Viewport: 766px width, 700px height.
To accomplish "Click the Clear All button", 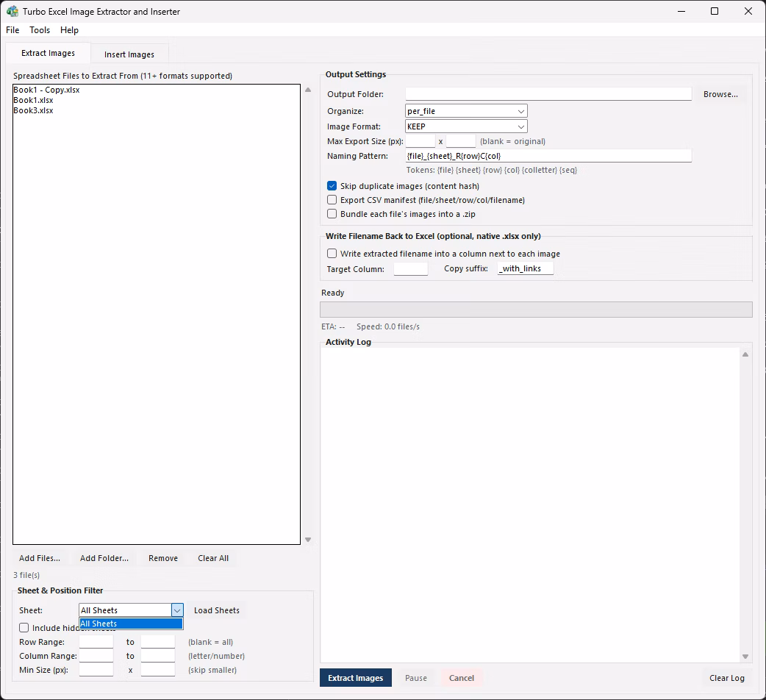I will (x=213, y=558).
